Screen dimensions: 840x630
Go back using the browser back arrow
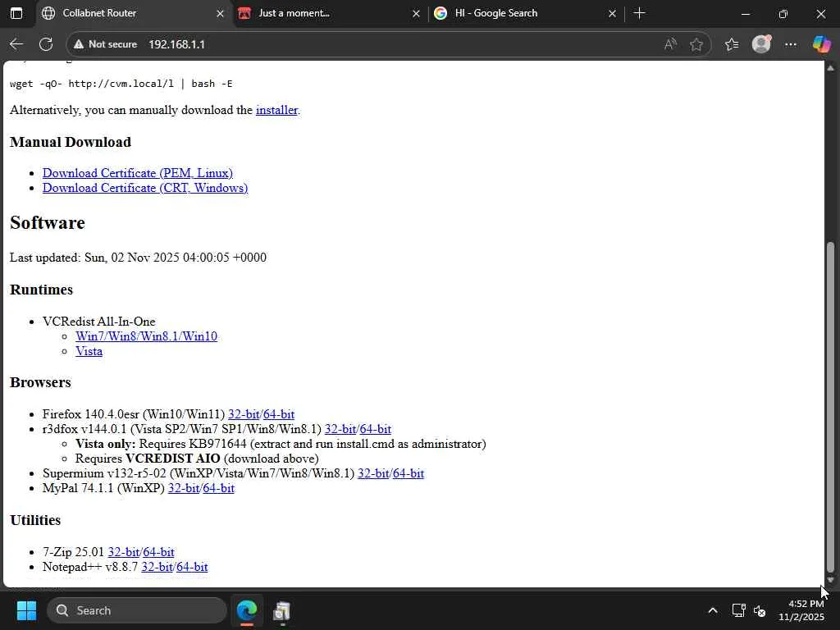pos(16,44)
